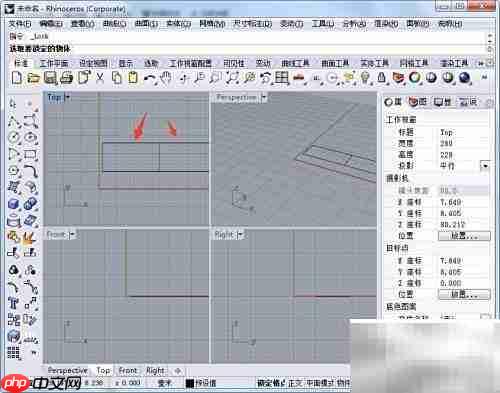500x393 pixels.
Task: Click the black layer color swatch in status bar
Action: coord(190,383)
